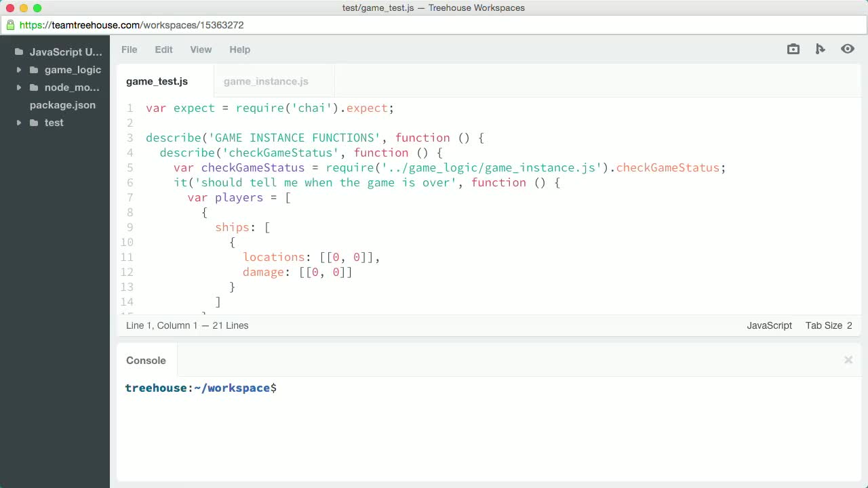Expand the test folder
This screenshot has height=488, width=868.
[x=18, y=123]
